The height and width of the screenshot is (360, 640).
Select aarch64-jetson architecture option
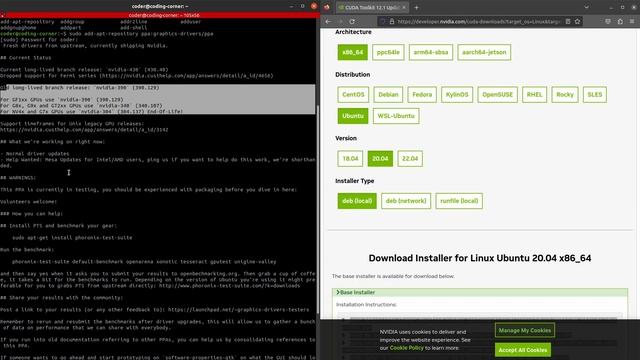(x=484, y=52)
